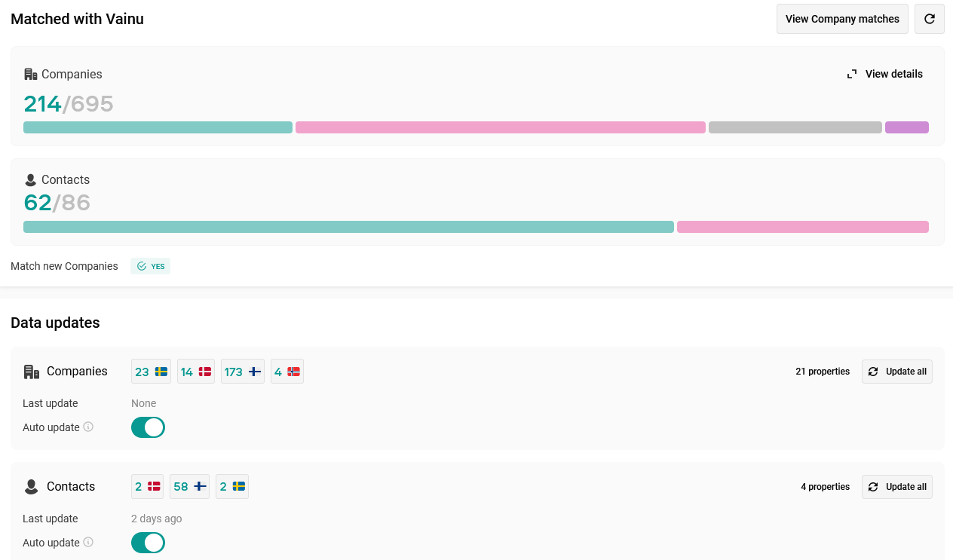Select the 4 Norway flag chip for Companies
The image size is (953, 560).
click(287, 372)
